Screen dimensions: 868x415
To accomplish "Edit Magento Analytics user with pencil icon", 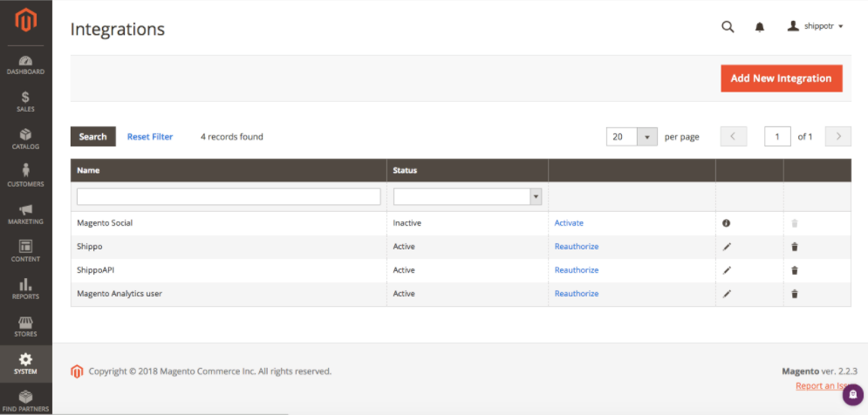I will pyautogui.click(x=727, y=294).
